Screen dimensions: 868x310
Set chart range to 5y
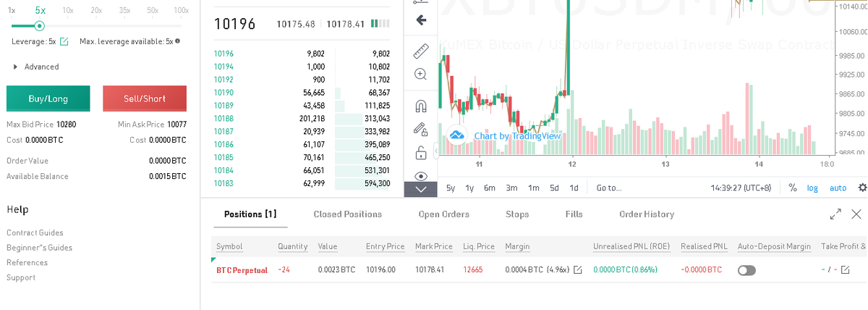(451, 188)
